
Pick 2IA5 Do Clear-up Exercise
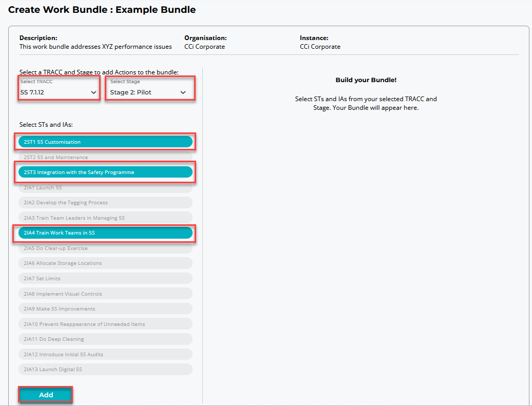click(x=105, y=248)
